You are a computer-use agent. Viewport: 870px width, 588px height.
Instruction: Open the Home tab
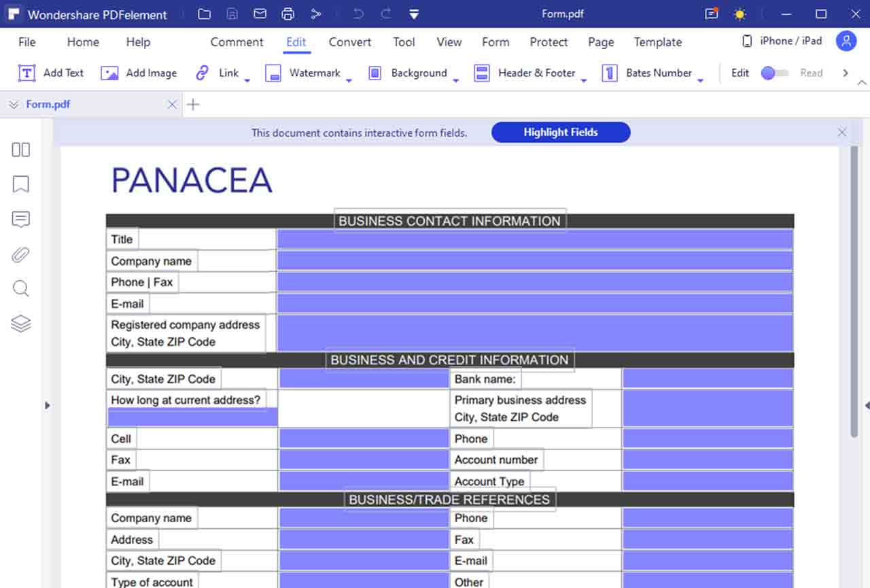(x=83, y=42)
